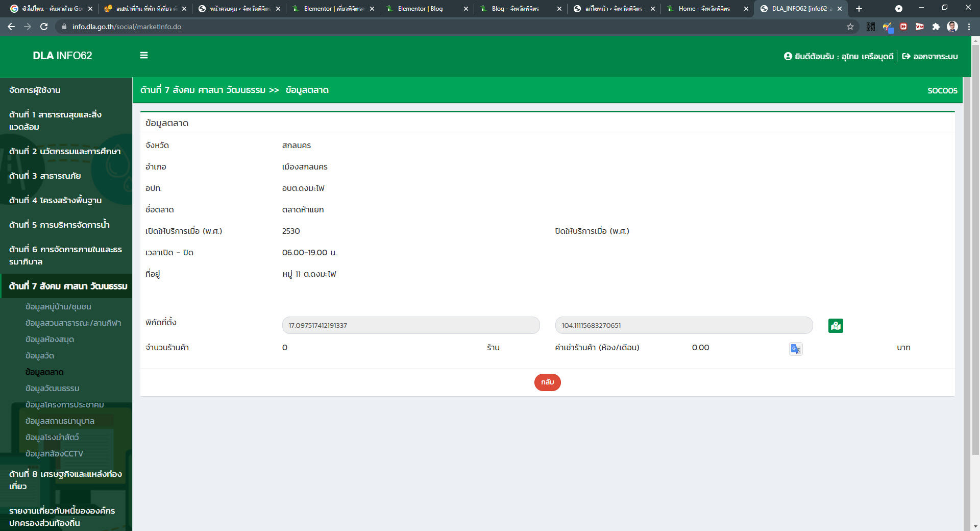Open a new browser tab
The image size is (980, 531).
[x=859, y=9]
